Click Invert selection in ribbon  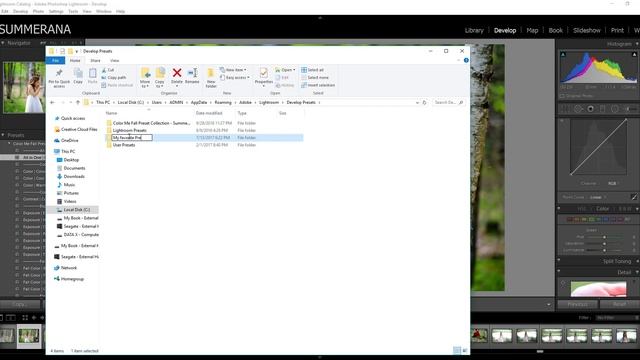coord(318,85)
